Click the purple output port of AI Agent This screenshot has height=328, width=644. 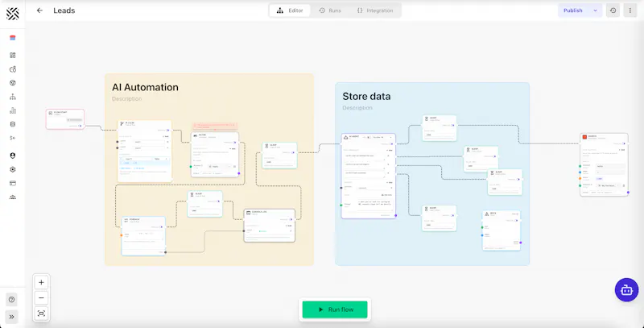[395, 215]
